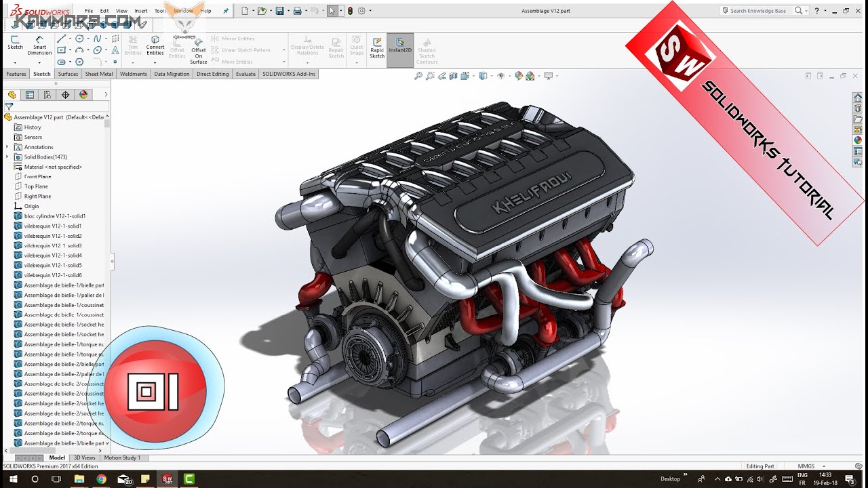Choose Offset On Surface tool

point(199,52)
